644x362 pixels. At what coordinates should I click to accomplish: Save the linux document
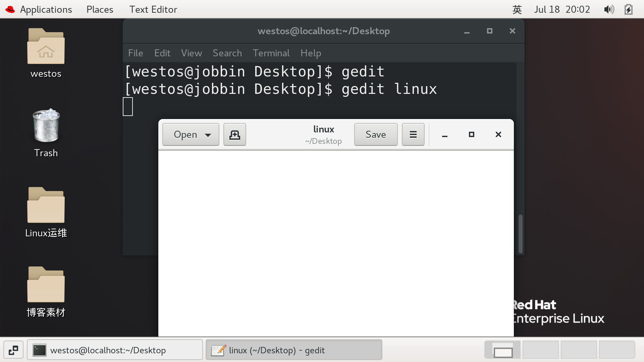pyautogui.click(x=376, y=134)
